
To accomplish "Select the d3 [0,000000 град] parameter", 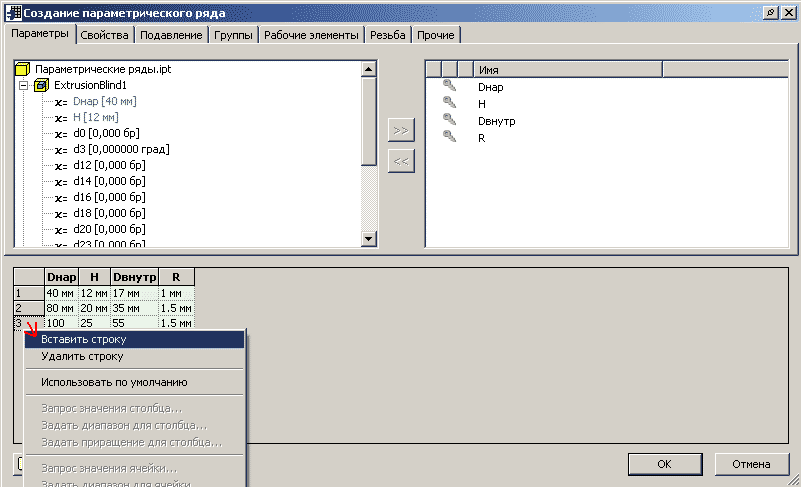I will (121, 149).
